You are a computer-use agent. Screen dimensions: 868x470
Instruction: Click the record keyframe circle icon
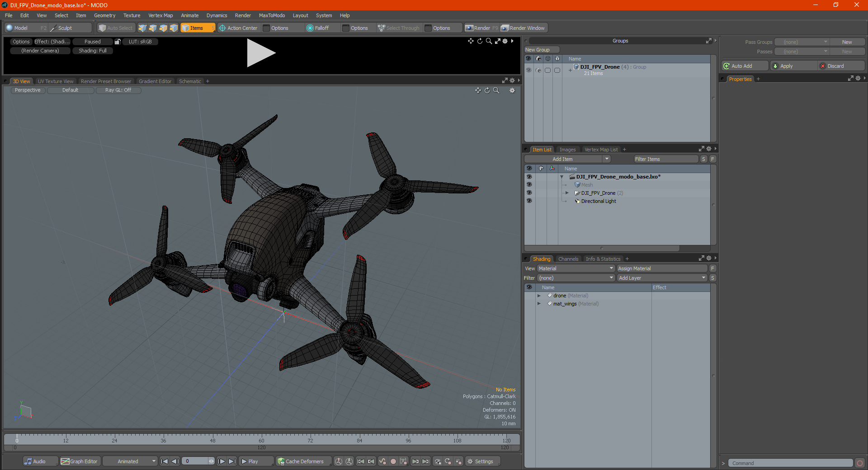pyautogui.click(x=393, y=461)
